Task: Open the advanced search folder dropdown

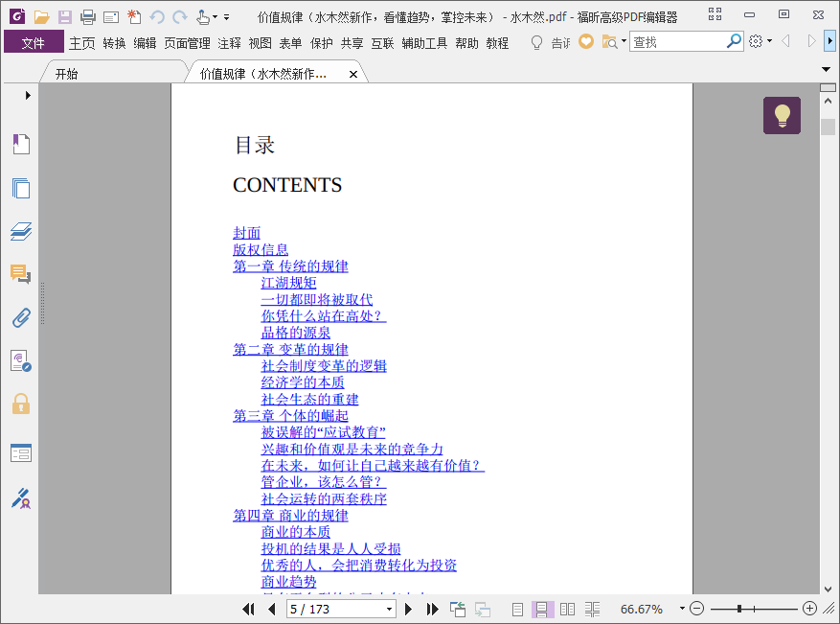Action: [624, 41]
